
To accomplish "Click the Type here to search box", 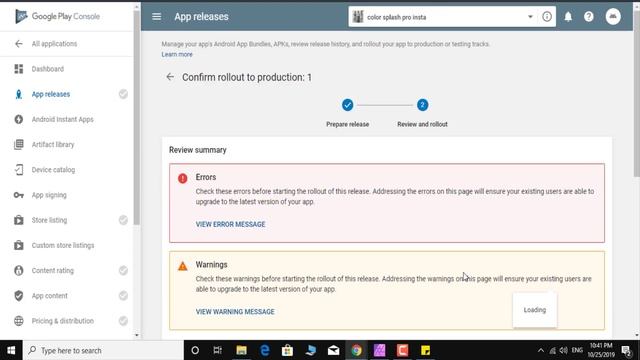I will click(x=103, y=350).
